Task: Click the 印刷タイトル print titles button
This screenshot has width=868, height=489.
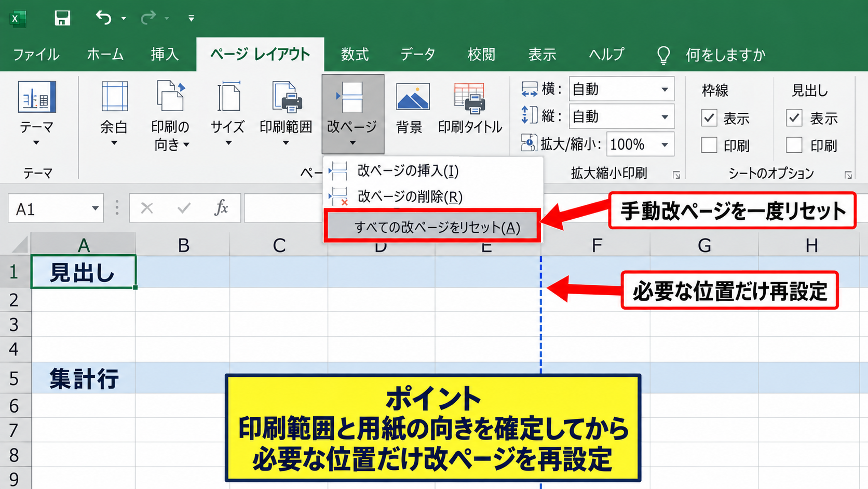Action: (x=470, y=109)
